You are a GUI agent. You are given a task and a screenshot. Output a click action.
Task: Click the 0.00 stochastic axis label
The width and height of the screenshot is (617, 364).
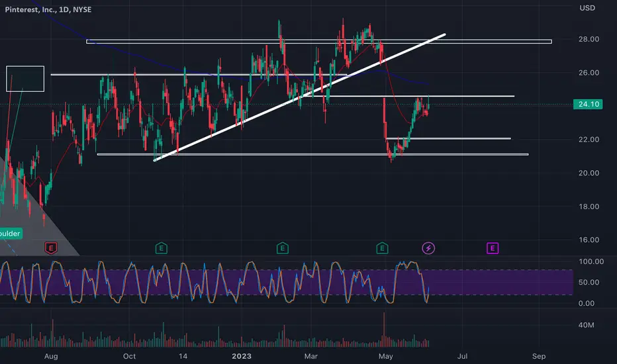587,303
